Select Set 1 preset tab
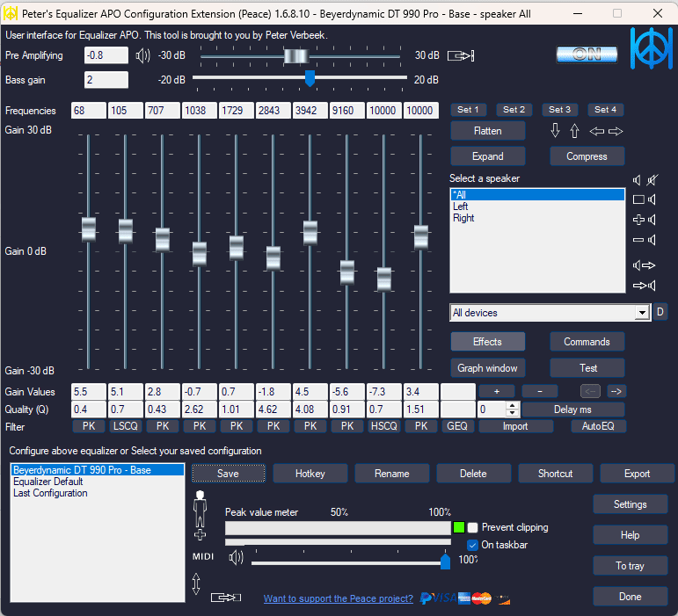The width and height of the screenshot is (678, 616). [469, 110]
